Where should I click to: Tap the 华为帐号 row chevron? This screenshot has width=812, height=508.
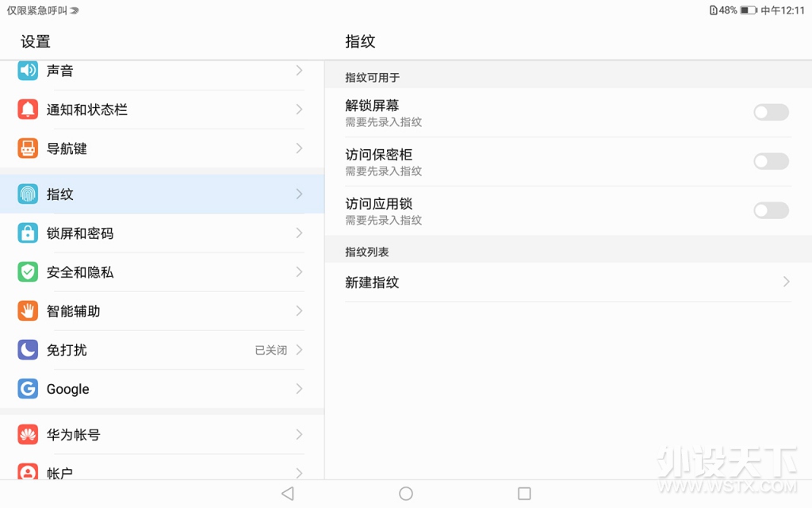click(299, 434)
